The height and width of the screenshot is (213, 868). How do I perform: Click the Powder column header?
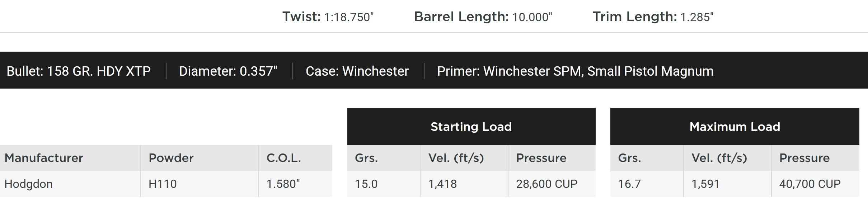coord(171,158)
